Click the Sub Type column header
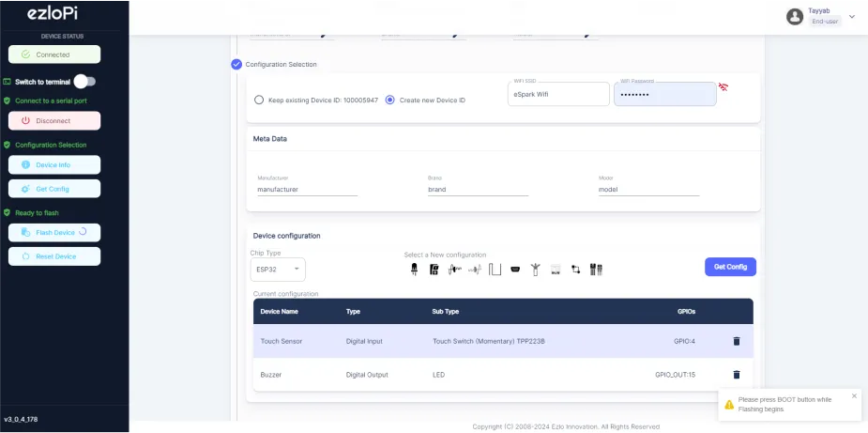 (x=445, y=312)
